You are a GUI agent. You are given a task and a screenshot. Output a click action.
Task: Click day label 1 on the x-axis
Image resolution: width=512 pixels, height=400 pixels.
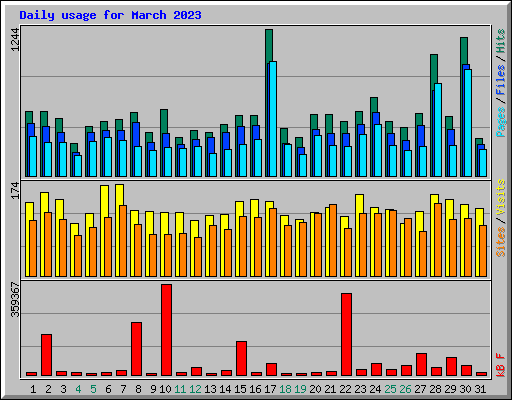tap(33, 389)
